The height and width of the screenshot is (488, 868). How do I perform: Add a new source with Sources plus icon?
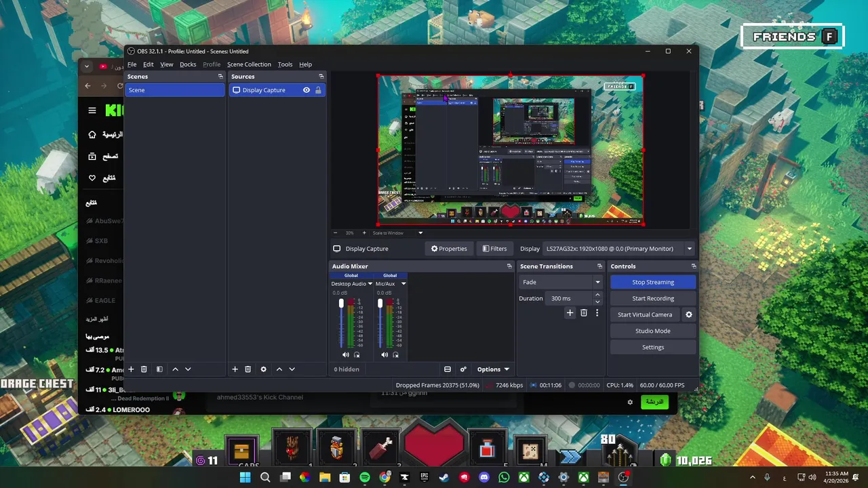coord(235,369)
